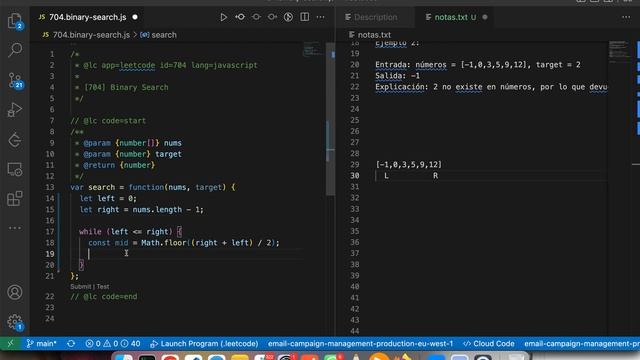Close 704.binary-search.js via its unsaved dot
Image resolution: width=640 pixels, height=360 pixels.
click(x=135, y=17)
